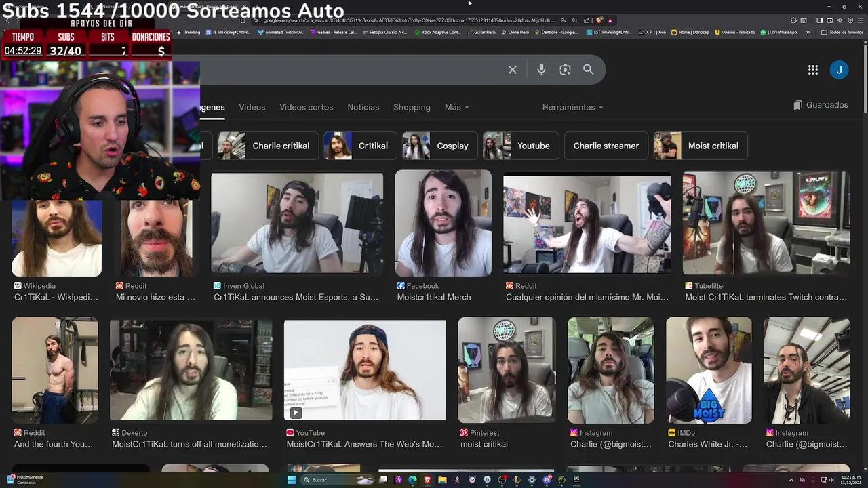Open File Explorer from the taskbar
The width and height of the screenshot is (868, 488).
(442, 480)
